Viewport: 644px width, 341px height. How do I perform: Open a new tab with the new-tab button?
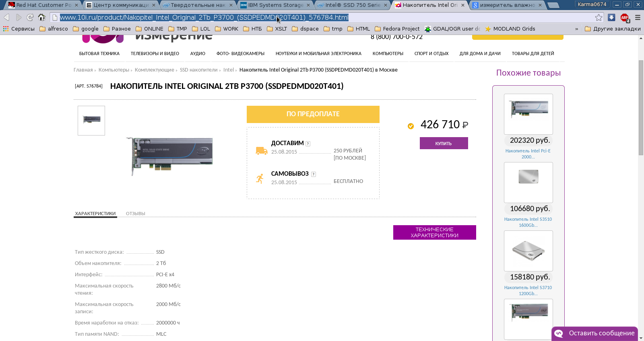click(x=554, y=5)
